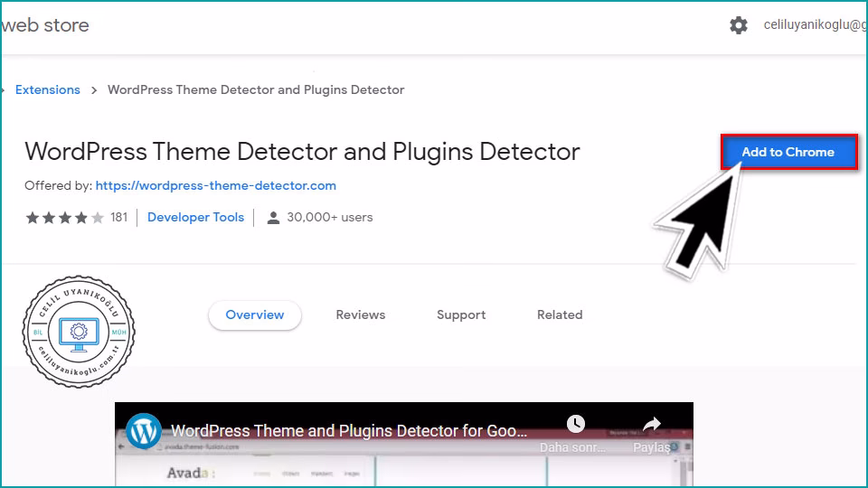Click the extension title heading
The width and height of the screenshot is (868, 488).
(302, 152)
